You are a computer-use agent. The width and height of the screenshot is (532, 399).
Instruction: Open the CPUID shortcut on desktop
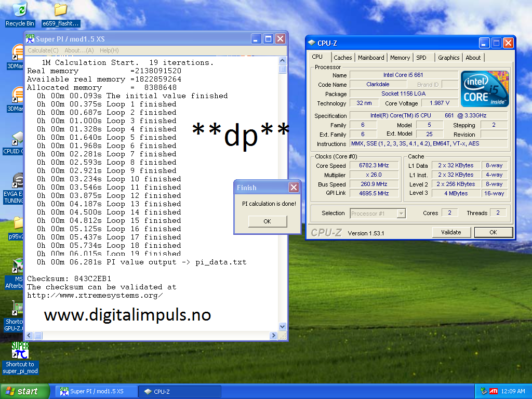15,142
